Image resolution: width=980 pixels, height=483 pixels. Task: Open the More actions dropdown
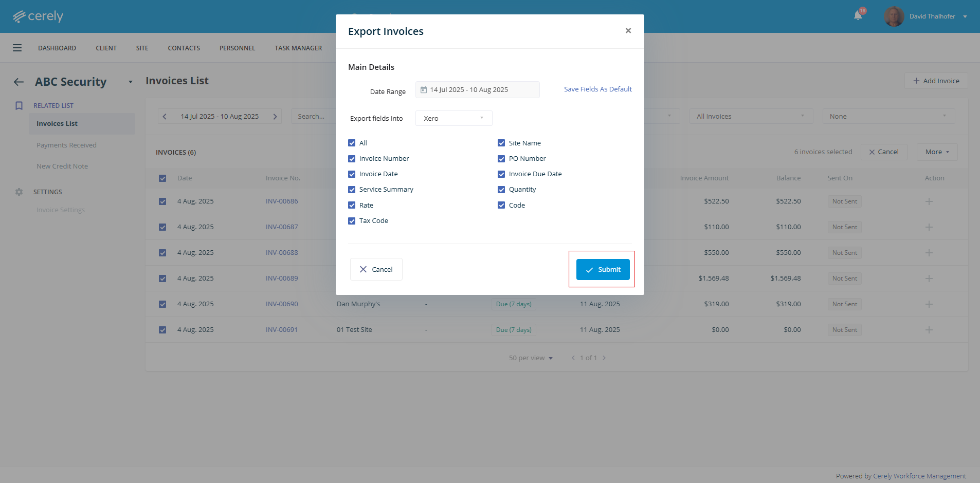[x=937, y=152]
